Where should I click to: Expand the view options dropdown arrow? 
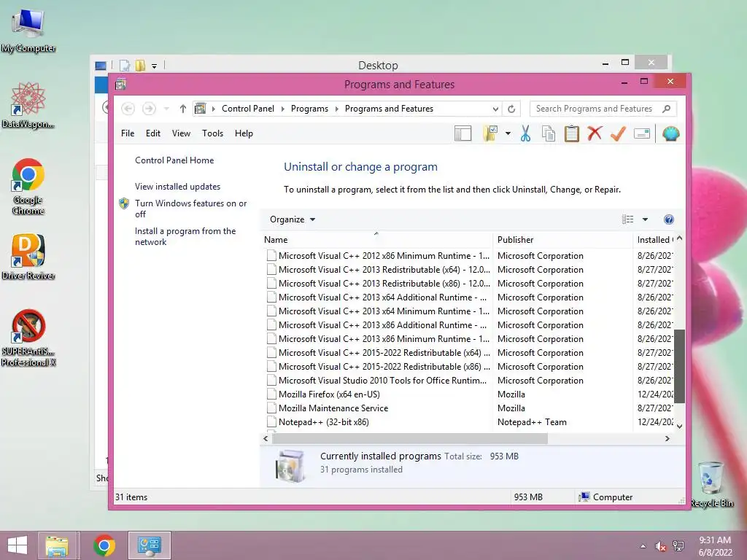click(645, 219)
